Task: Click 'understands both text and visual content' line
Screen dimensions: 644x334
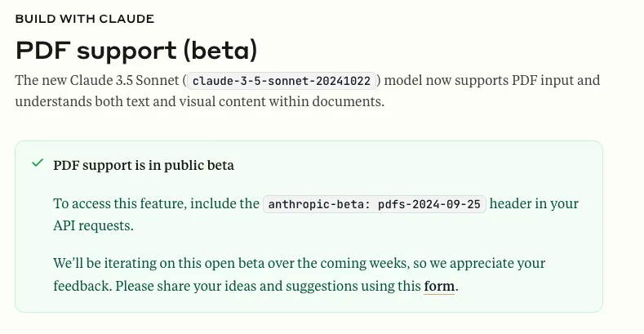Action: (199, 102)
